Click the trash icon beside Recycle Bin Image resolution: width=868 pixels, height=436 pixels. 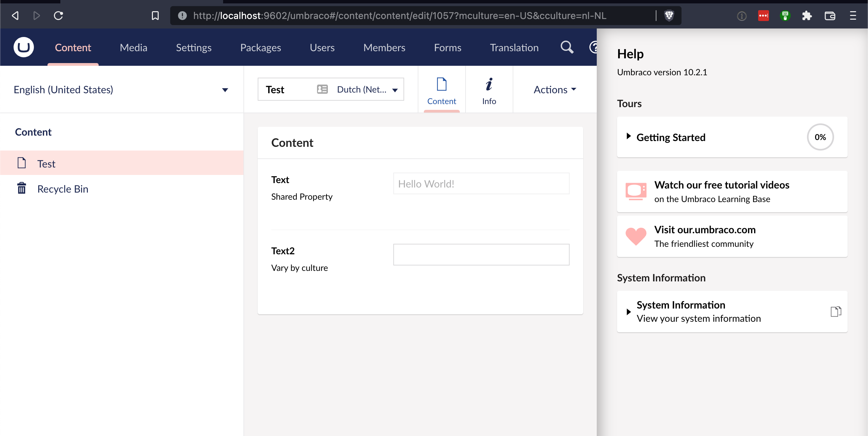click(x=22, y=188)
